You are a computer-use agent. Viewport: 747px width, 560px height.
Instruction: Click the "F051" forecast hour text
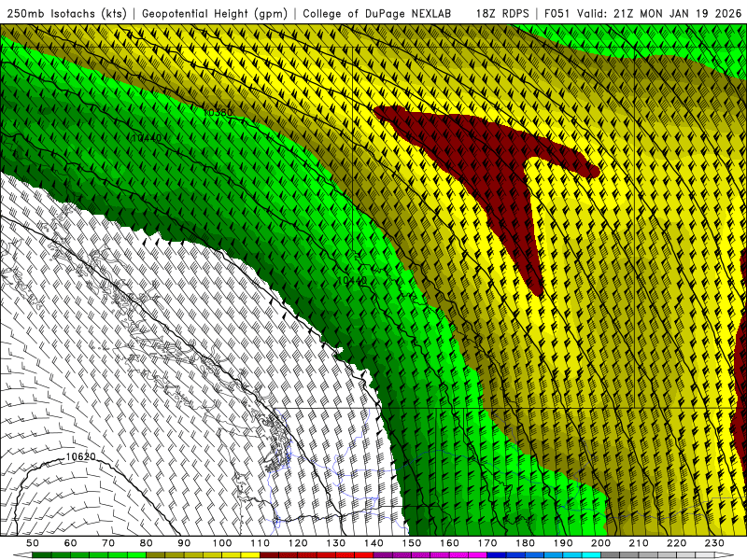557,14
